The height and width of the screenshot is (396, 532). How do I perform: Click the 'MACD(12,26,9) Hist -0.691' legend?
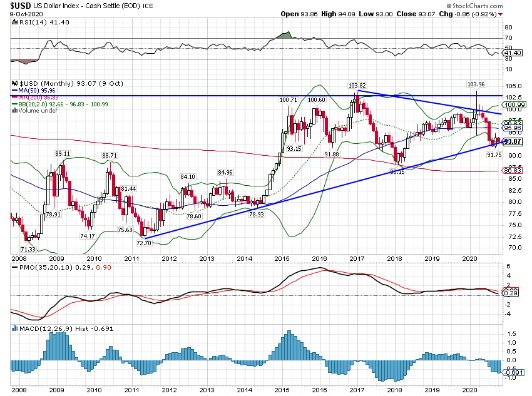(66, 328)
